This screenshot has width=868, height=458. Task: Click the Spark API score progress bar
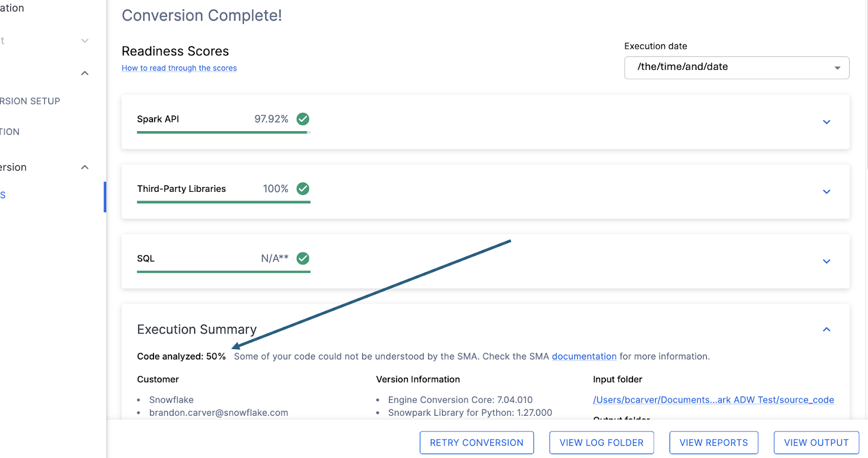(223, 132)
